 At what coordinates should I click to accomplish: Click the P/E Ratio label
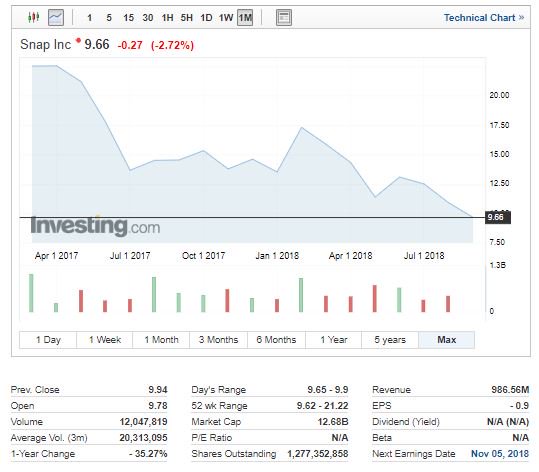click(x=212, y=438)
